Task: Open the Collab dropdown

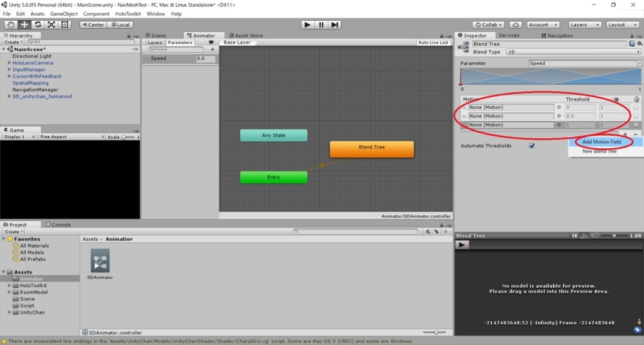Action: [488, 25]
